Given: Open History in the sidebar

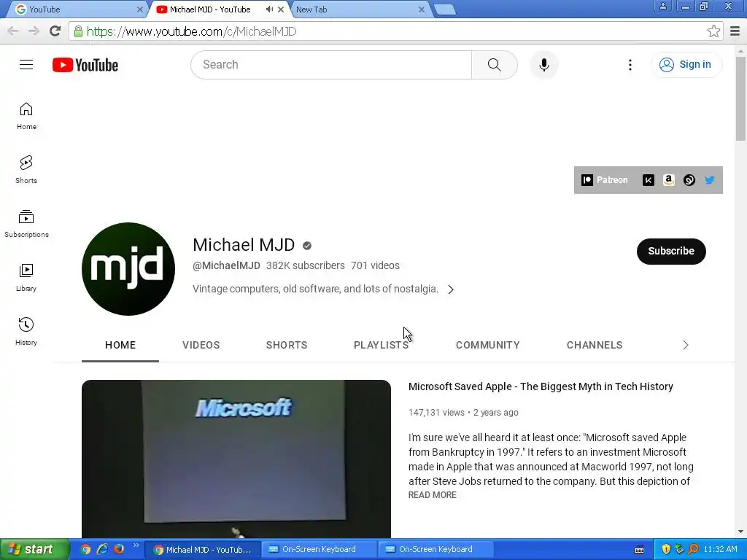Looking at the screenshot, I should point(26,332).
